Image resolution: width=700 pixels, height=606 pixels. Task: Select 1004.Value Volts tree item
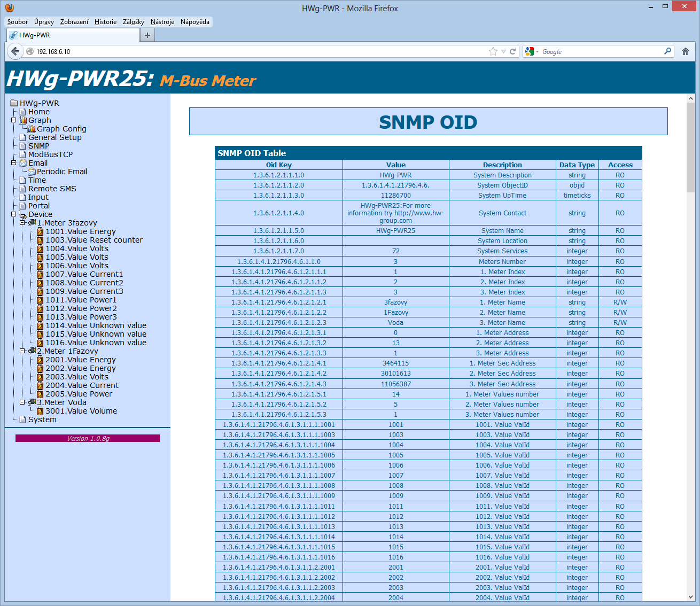click(x=77, y=248)
